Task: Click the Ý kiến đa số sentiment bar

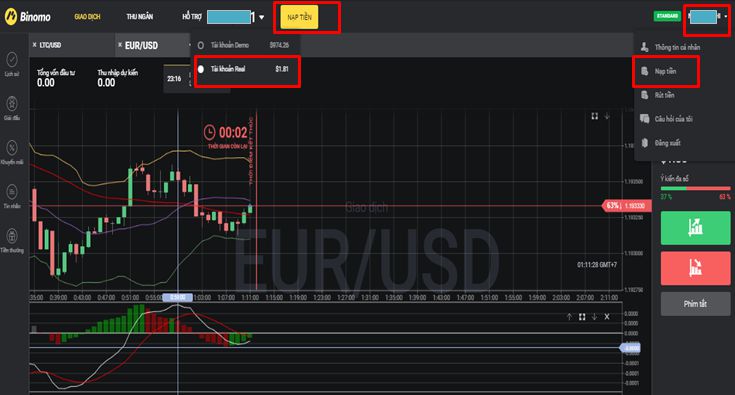Action: pyautogui.click(x=695, y=188)
